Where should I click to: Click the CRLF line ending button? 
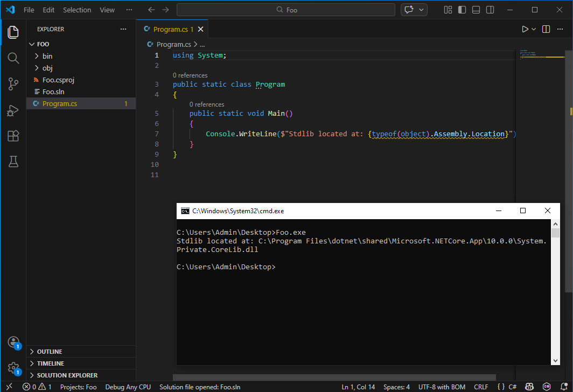click(481, 387)
